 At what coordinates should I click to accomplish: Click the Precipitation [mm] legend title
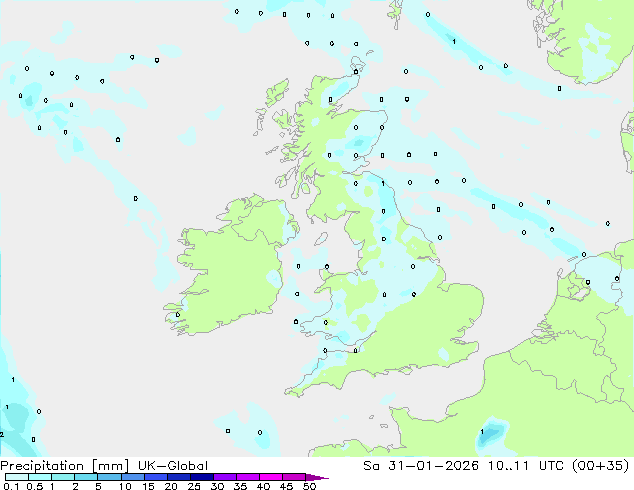click(65, 466)
